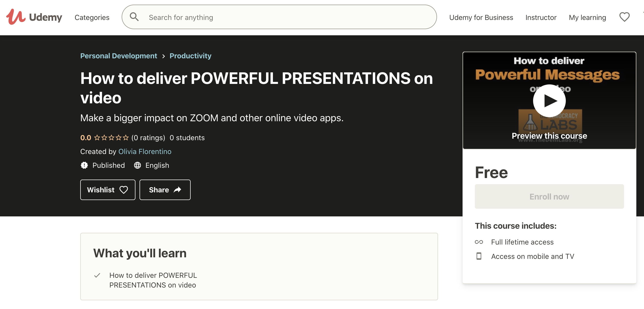
Task: Click the checkmark beside learning objective
Action: pos(97,275)
